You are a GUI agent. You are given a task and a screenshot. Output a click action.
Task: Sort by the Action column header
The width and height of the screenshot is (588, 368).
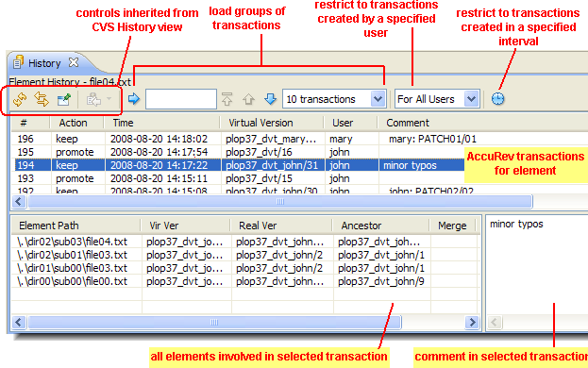pyautogui.click(x=76, y=123)
